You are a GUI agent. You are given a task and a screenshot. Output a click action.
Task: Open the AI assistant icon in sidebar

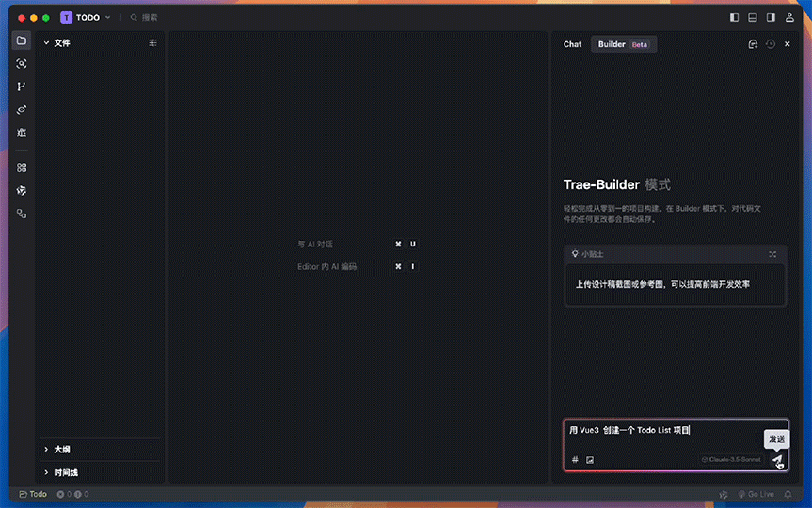pyautogui.click(x=22, y=191)
